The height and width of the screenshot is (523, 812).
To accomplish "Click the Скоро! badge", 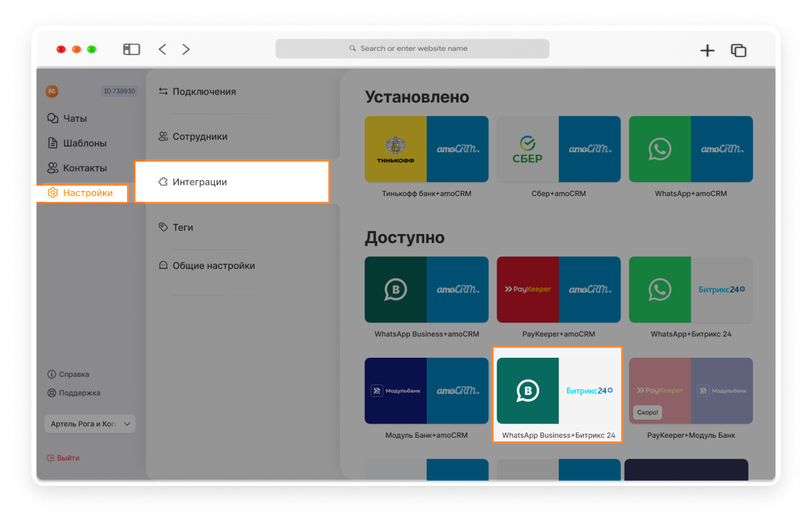I will pyautogui.click(x=648, y=412).
